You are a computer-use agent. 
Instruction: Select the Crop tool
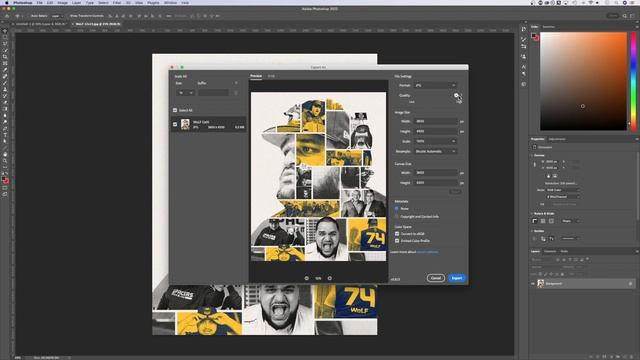tap(5, 57)
